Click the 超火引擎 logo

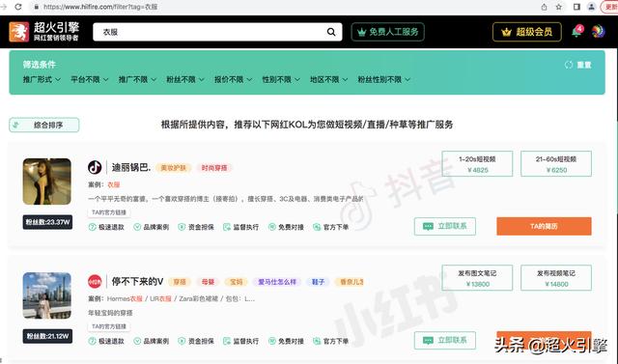(x=44, y=32)
